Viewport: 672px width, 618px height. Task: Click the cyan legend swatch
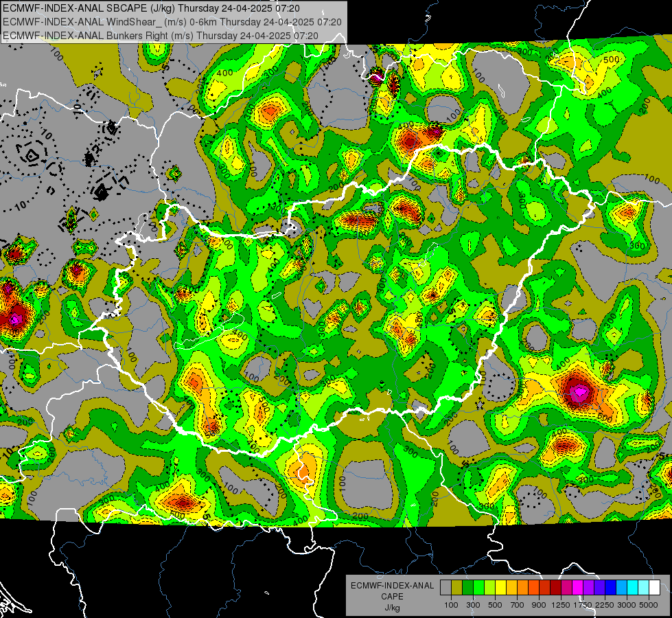(x=633, y=588)
